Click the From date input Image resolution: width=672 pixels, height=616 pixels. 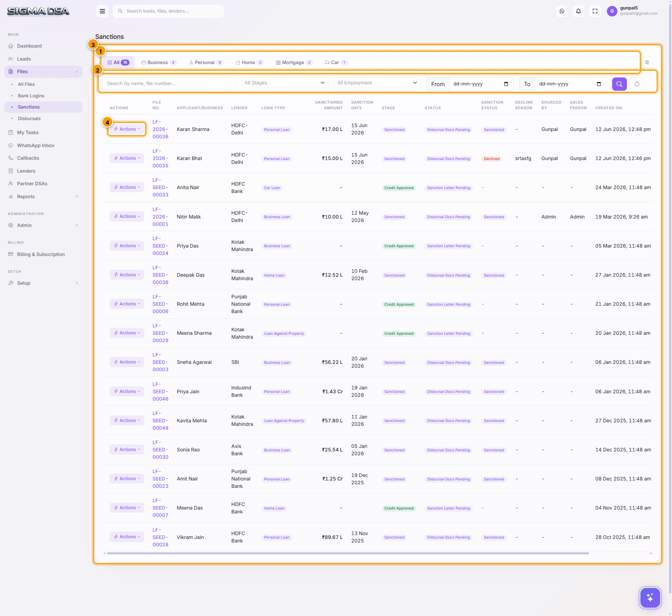481,84
